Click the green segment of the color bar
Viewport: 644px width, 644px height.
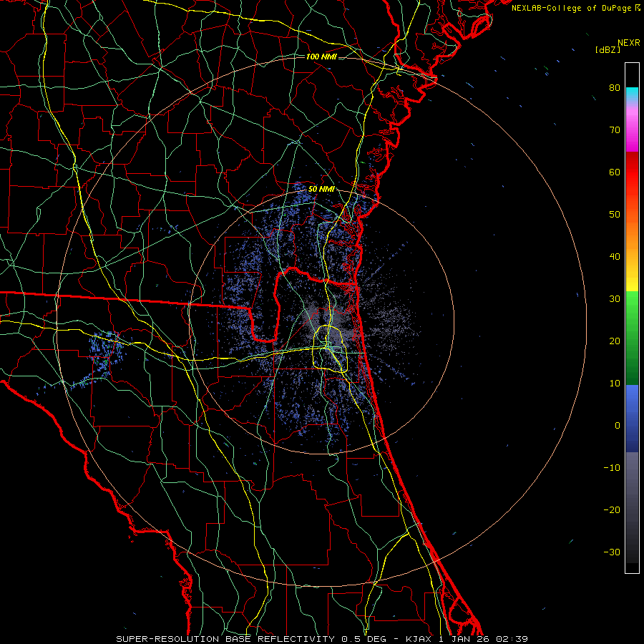coord(632,338)
